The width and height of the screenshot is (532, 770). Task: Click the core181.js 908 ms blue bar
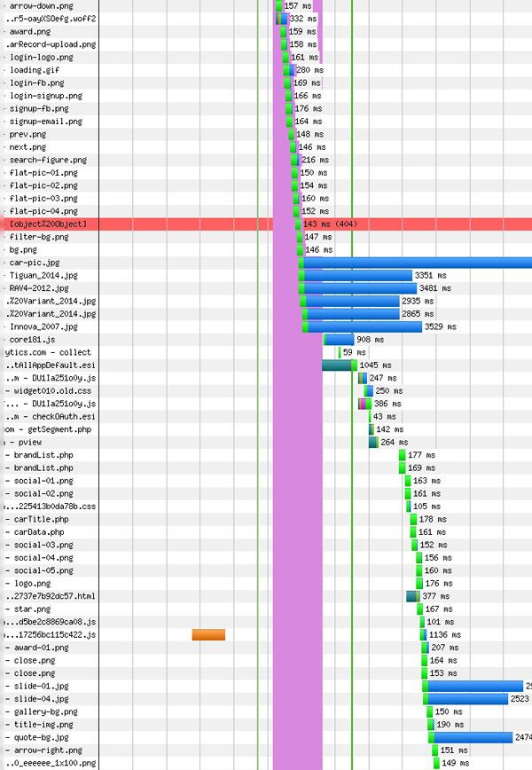point(339,340)
